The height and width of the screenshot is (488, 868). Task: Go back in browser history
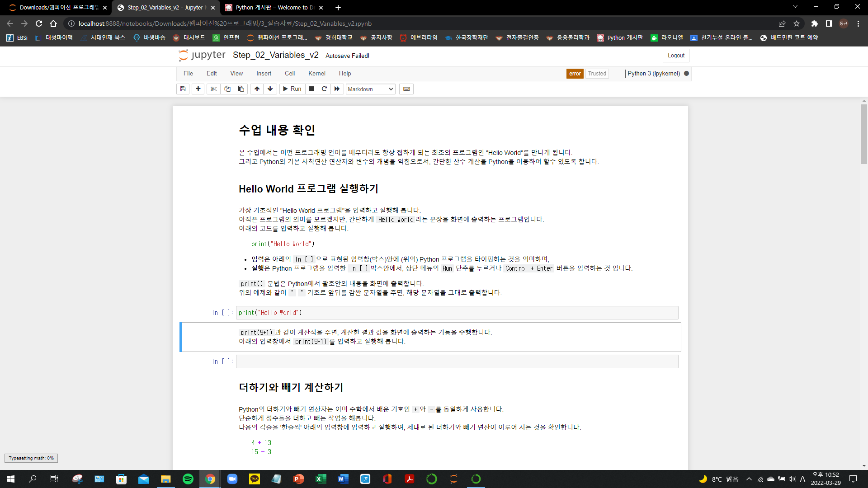10,23
